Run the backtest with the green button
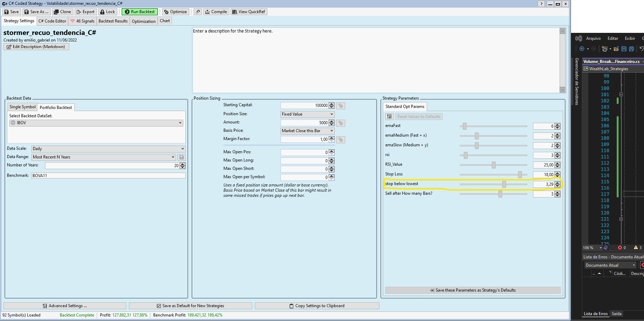This screenshot has height=321, width=644. click(x=140, y=12)
